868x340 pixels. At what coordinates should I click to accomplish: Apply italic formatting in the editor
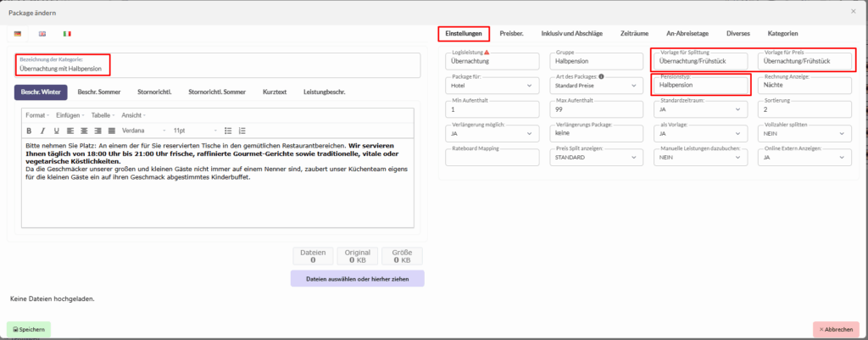(x=42, y=131)
